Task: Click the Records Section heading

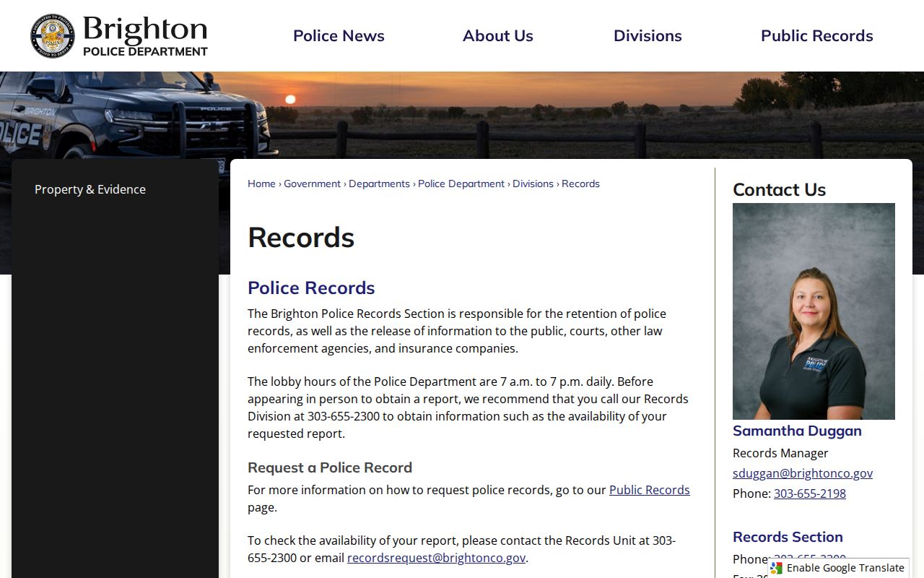Action: tap(788, 537)
